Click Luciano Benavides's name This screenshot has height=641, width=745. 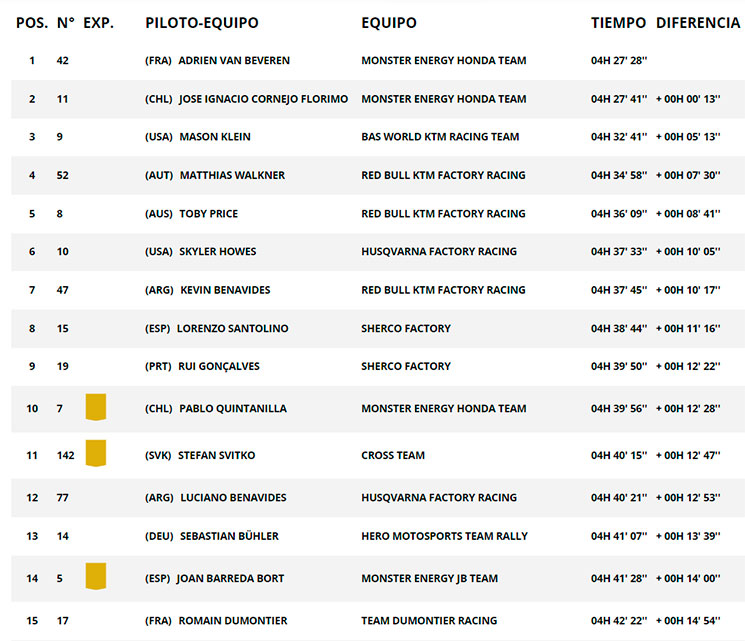233,497
